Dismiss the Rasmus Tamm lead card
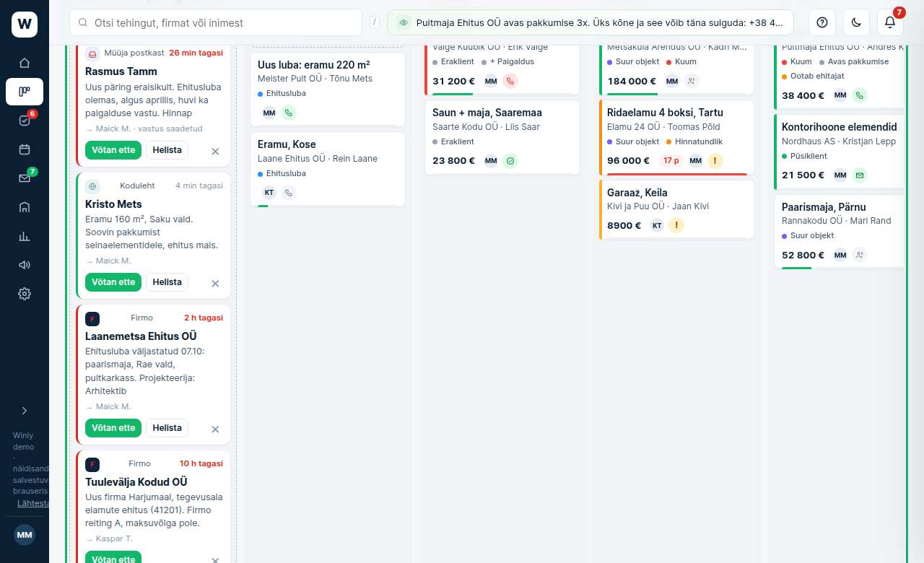 coord(215,152)
